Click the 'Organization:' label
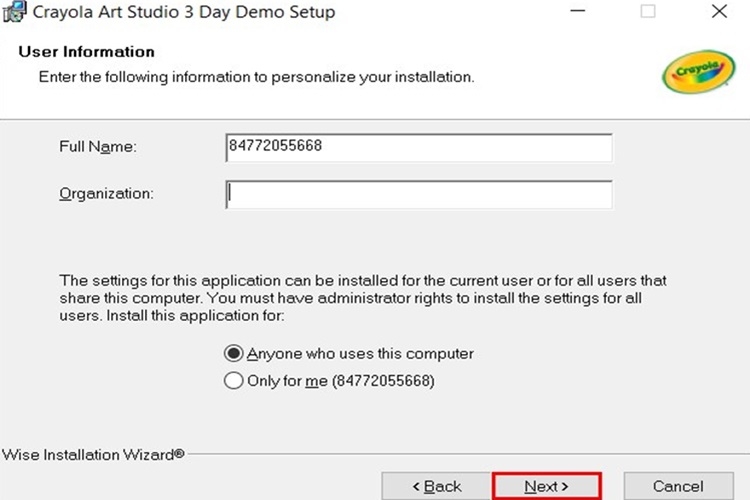 coord(106,193)
